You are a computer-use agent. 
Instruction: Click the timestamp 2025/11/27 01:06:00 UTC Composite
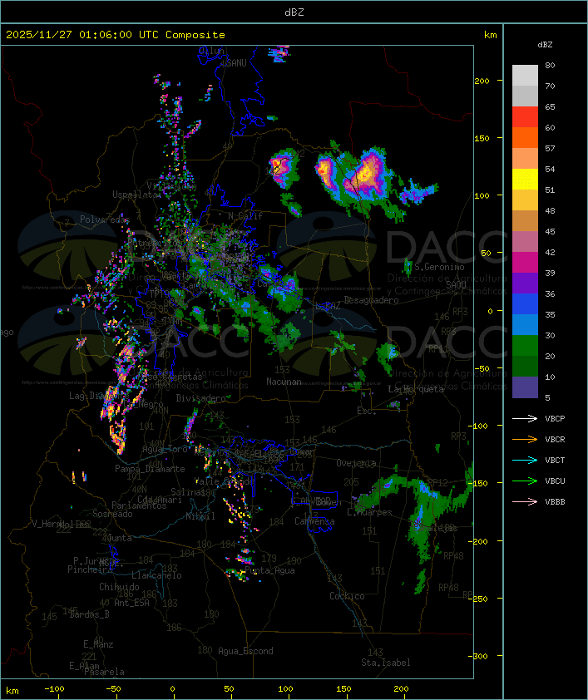pyautogui.click(x=116, y=35)
